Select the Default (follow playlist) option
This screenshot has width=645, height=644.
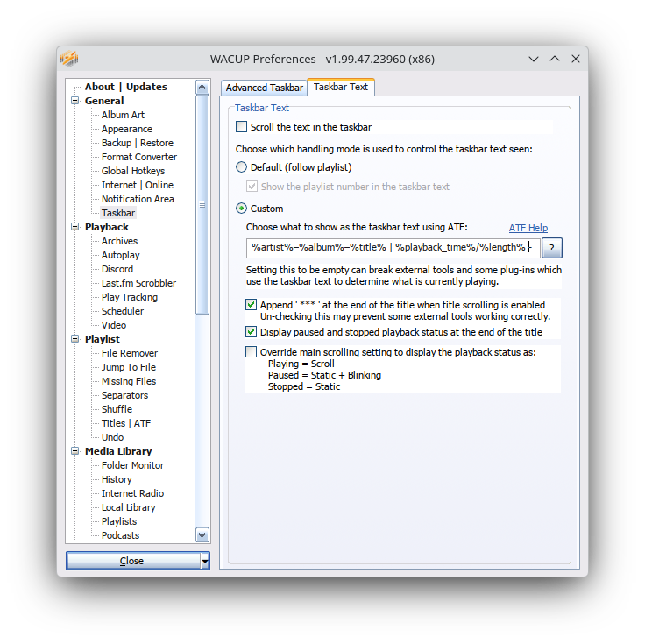pos(242,167)
